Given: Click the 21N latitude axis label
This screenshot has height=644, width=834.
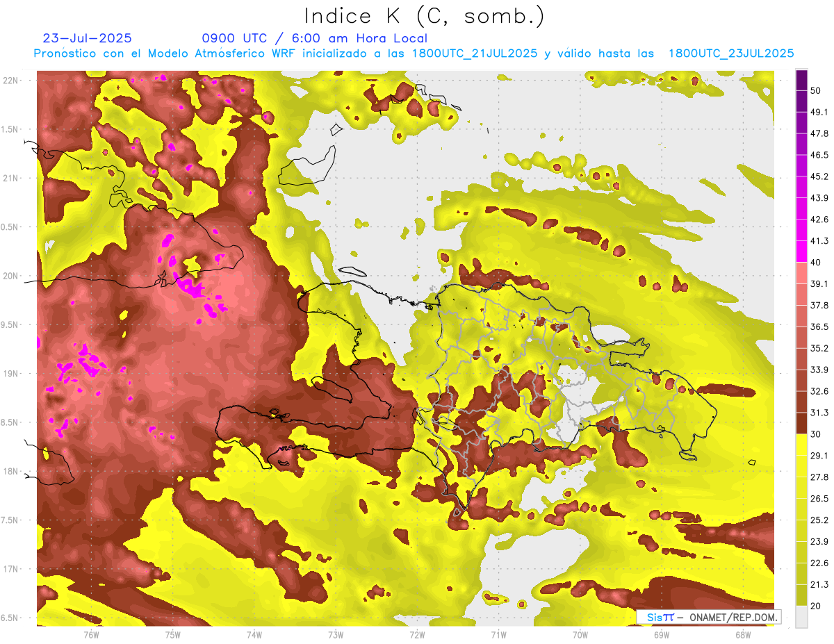Looking at the screenshot, I should point(12,178).
